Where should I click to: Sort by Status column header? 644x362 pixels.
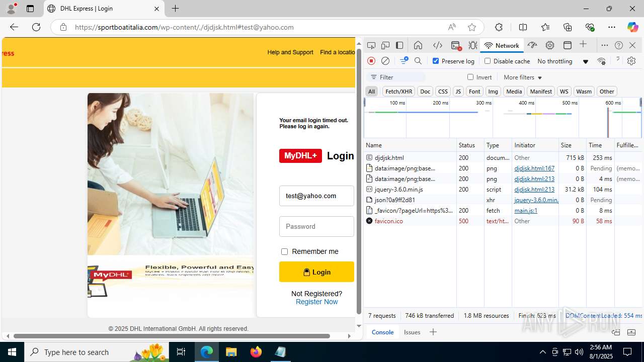click(470, 145)
